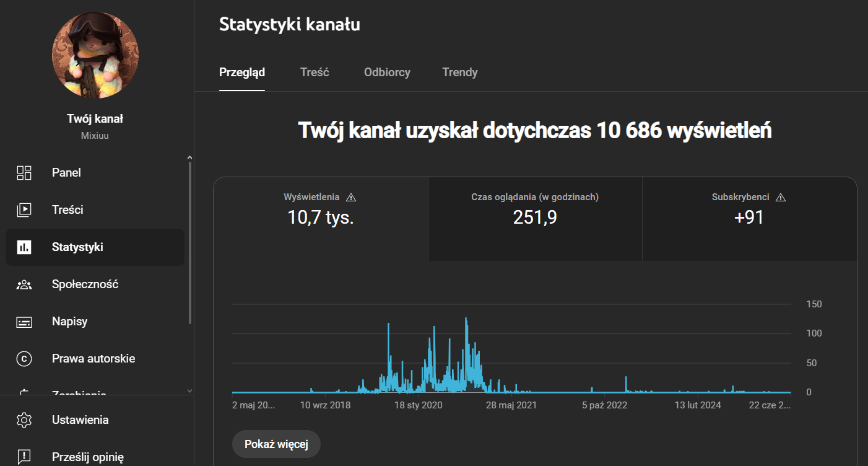Open the Panel dashboard icon
This screenshot has width=868, height=466.
click(24, 173)
